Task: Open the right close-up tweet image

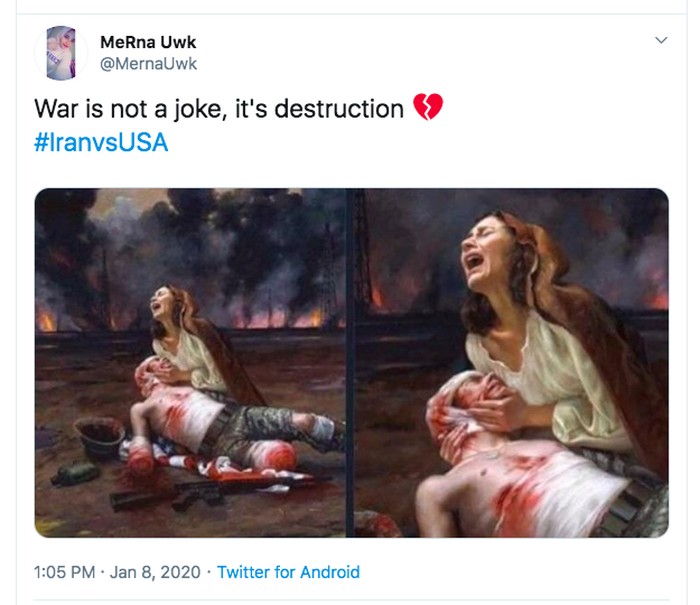Action: coord(509,362)
